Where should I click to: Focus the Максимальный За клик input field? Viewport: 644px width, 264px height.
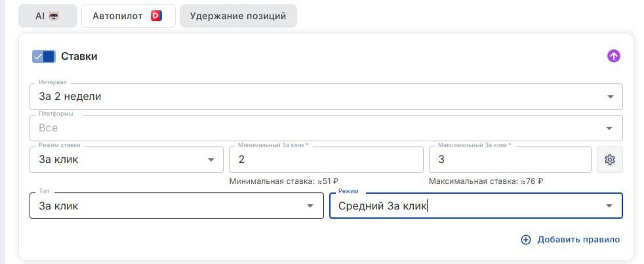click(x=510, y=160)
